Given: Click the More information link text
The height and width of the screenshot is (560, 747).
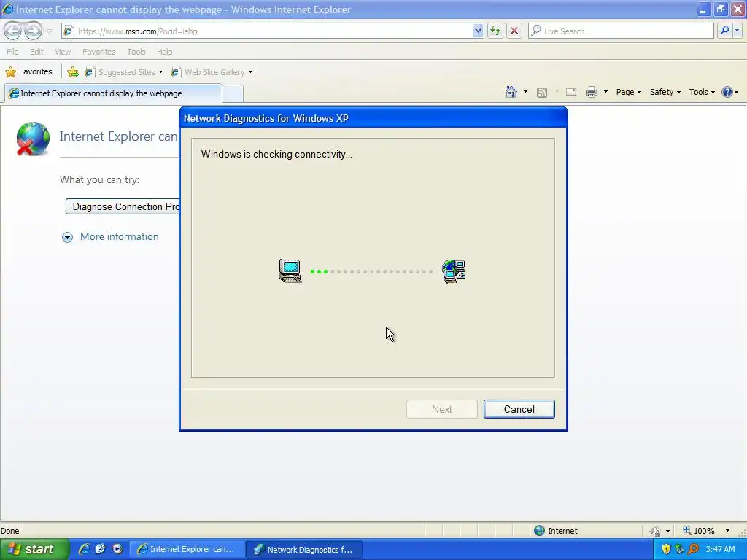Looking at the screenshot, I should (119, 237).
